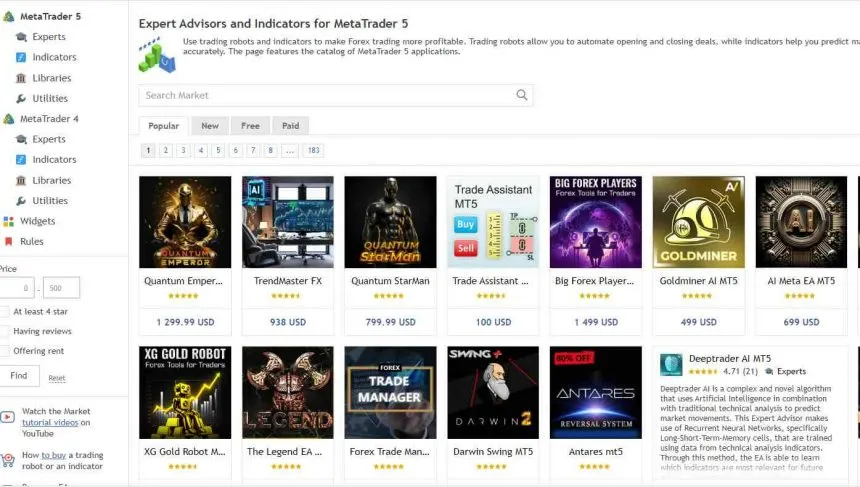Open the Goldminer AI MT5 product thumbnail

click(698, 222)
